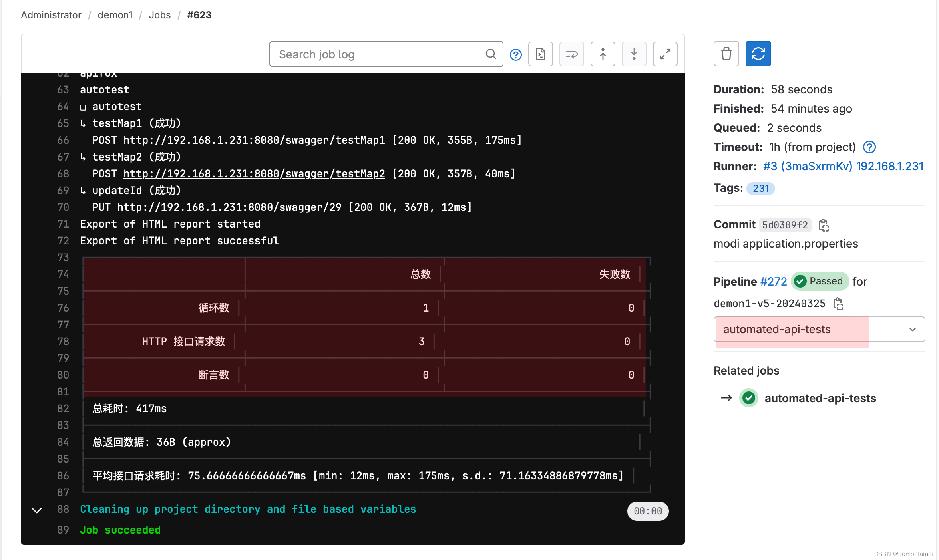
Task: Open the automated-api-tests job dropdown
Action: coord(912,329)
